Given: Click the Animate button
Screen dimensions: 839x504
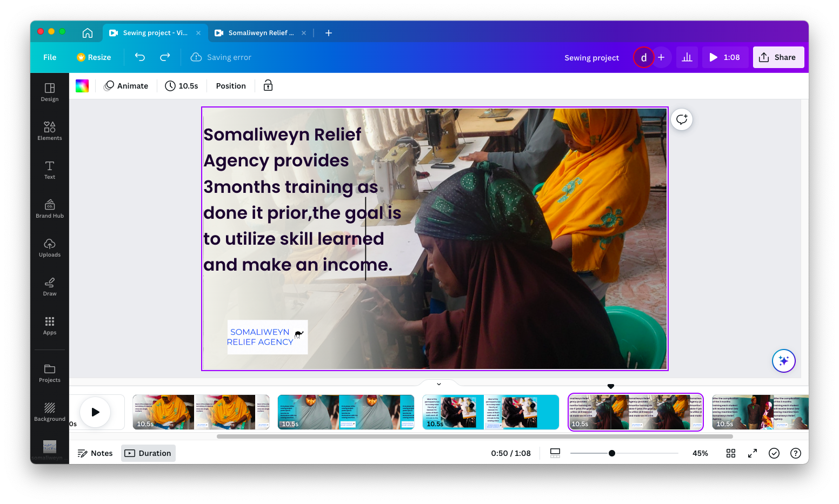Looking at the screenshot, I should click(126, 86).
